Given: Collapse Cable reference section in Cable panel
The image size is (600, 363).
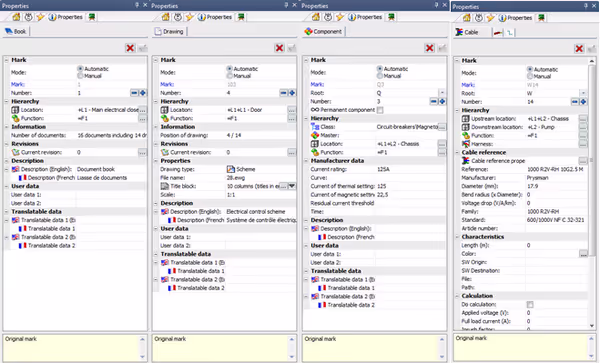Looking at the screenshot, I should point(457,152).
